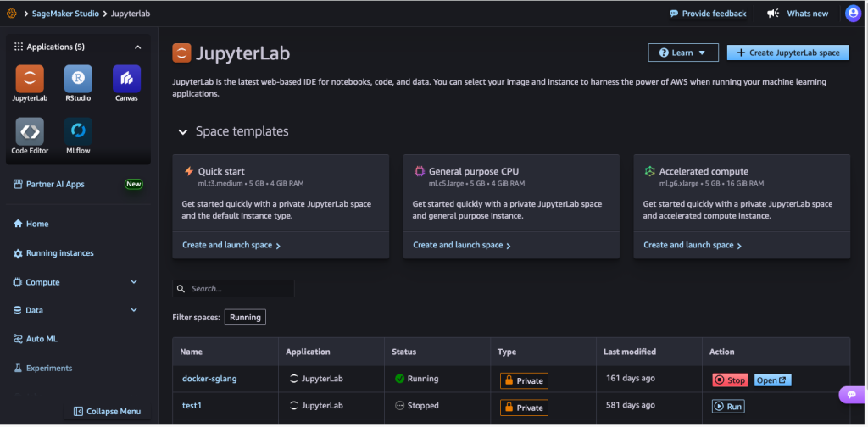Click the AWS SageMaker logo icon
Viewport: 868px width, 427px height.
pos(12,14)
